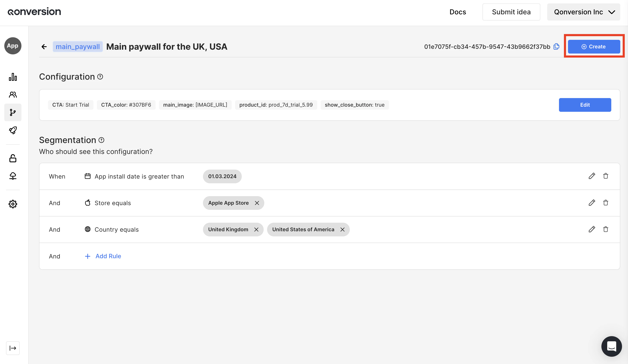Open the Docs link

(x=458, y=12)
